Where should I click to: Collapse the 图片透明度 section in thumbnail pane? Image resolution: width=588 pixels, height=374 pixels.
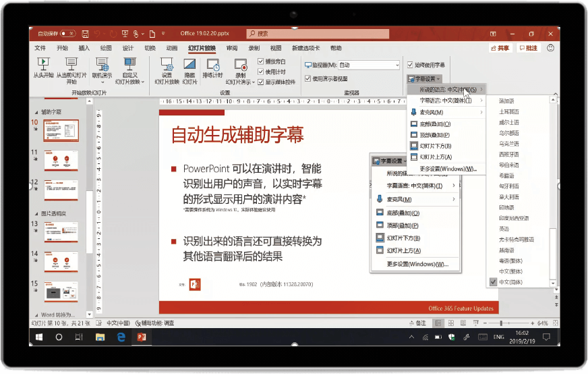tap(36, 213)
